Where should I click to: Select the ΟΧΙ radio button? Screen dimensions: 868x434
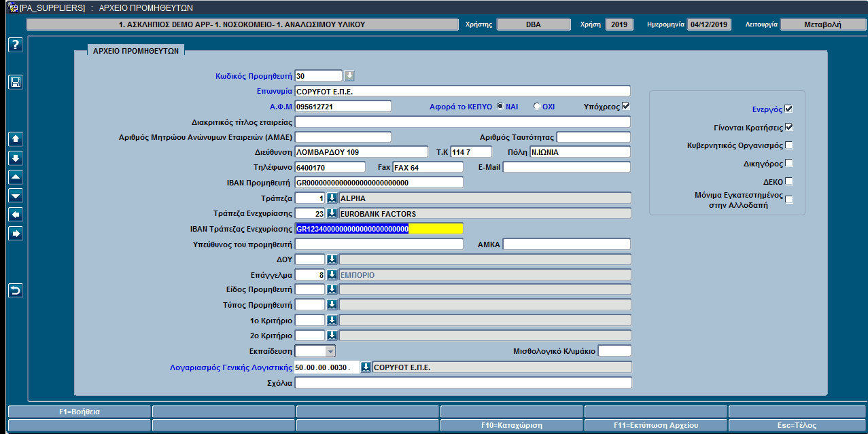click(537, 106)
